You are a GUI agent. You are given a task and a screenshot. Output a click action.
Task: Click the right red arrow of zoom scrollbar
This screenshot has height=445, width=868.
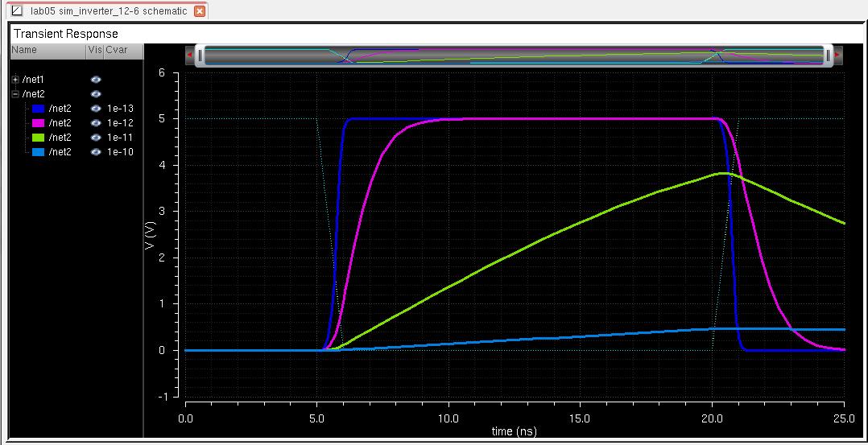837,56
